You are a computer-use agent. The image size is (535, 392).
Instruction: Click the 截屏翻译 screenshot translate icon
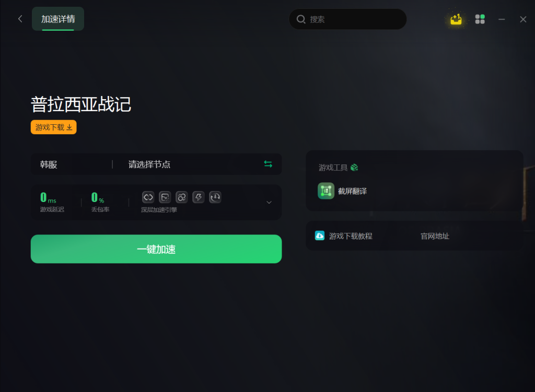click(326, 191)
